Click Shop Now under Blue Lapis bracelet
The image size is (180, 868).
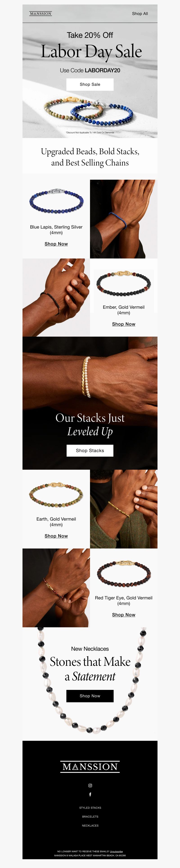(56, 244)
